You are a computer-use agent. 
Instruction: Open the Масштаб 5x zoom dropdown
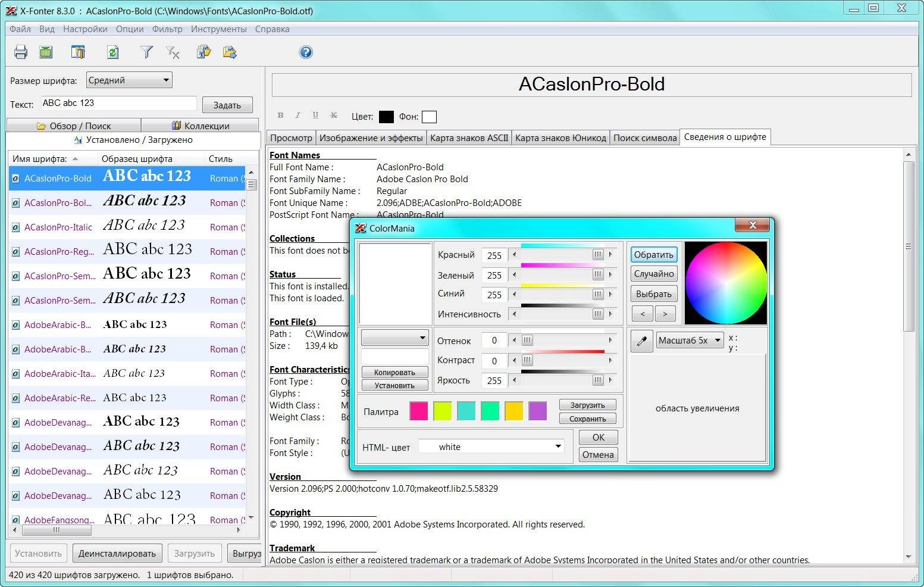(x=690, y=341)
